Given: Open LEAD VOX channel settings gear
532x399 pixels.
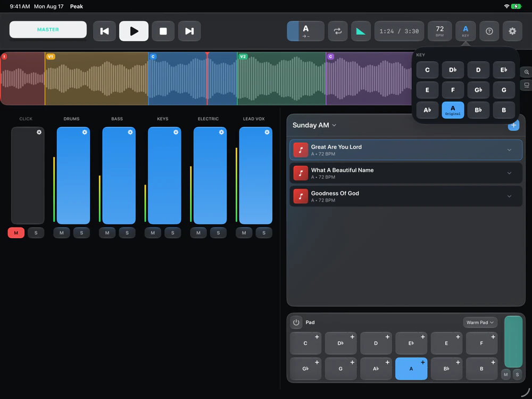Looking at the screenshot, I should coord(267,132).
